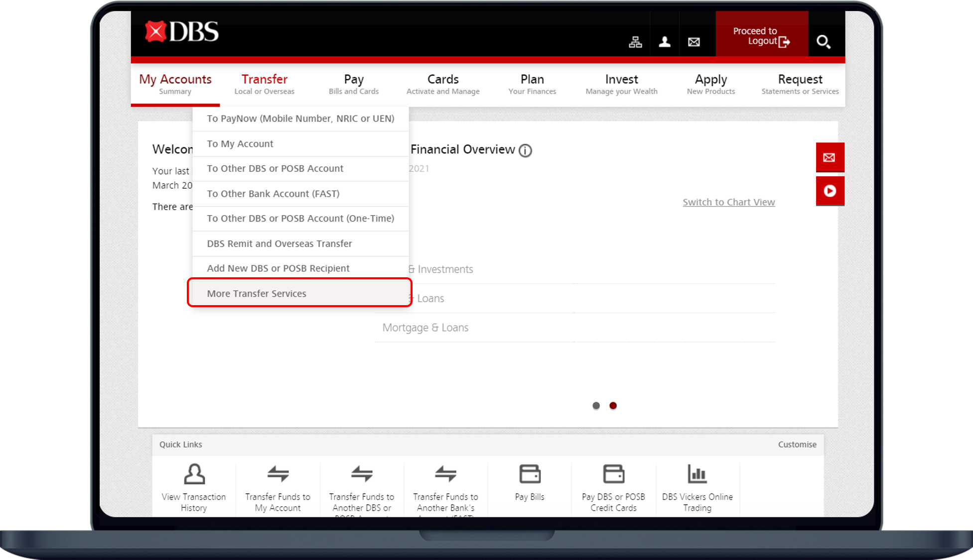Click Transfer Funds to Another Bank's icon
This screenshot has height=560, width=973.
(445, 474)
